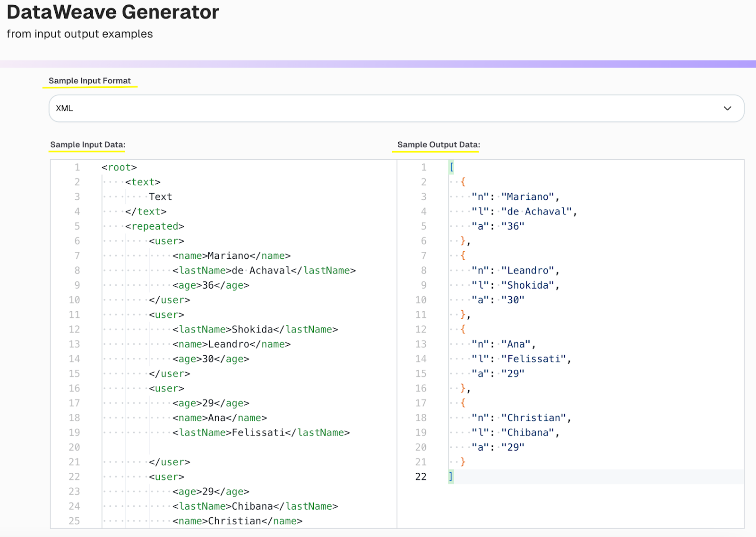
Task: Click the "l": "de Achaval" output line
Action: pyautogui.click(x=524, y=212)
